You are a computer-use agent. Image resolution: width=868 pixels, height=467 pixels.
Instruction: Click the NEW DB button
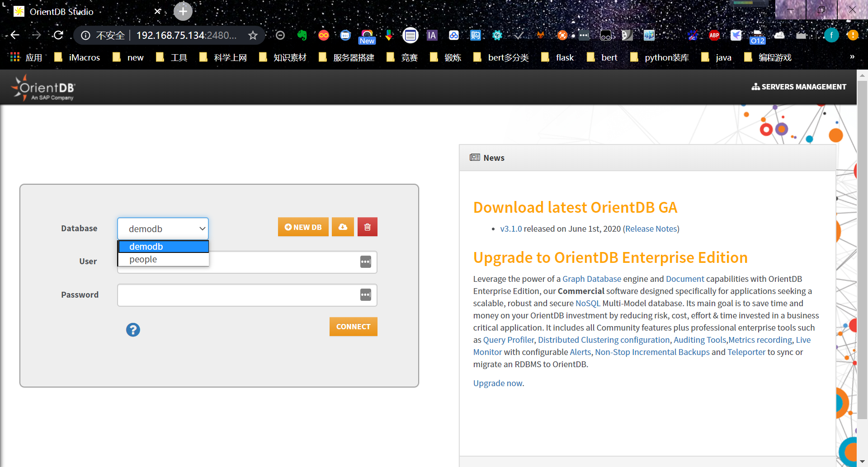tap(303, 227)
